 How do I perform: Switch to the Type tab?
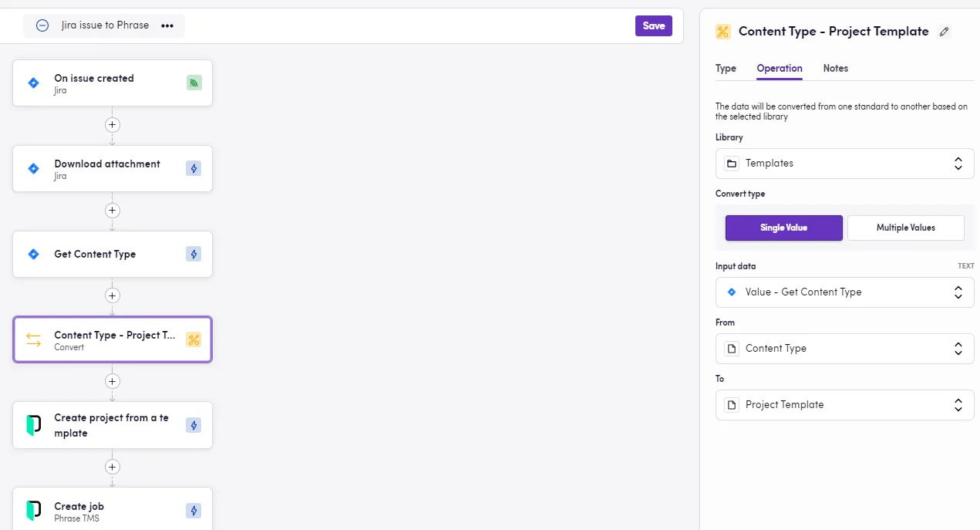pos(726,69)
